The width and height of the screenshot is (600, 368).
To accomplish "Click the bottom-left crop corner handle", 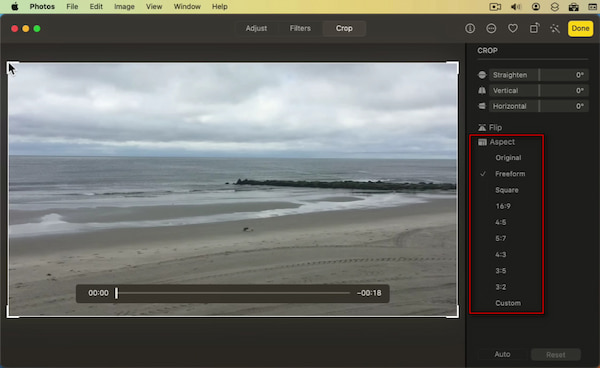I will point(13,312).
